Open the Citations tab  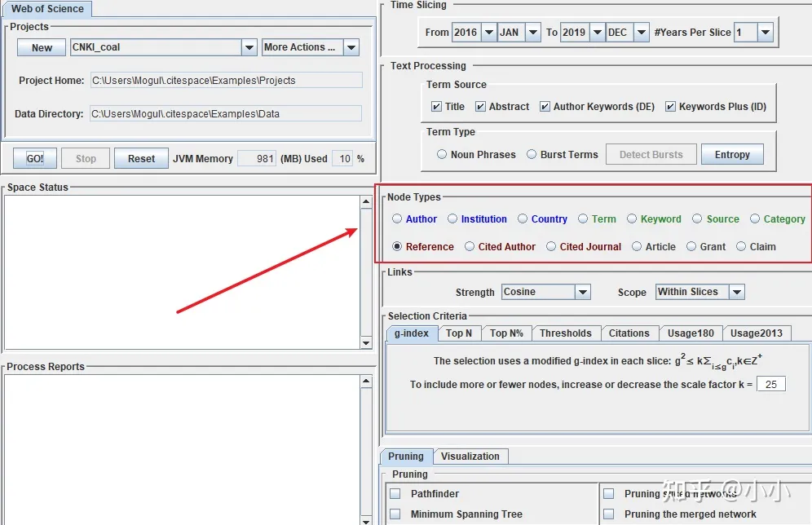629,333
